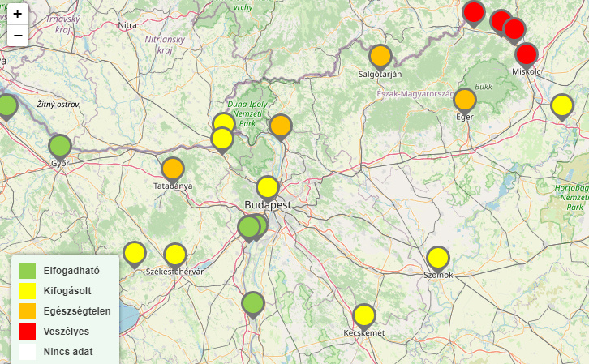This screenshot has width=589, height=364.
Task: Click the yellow marker above Budapest
Action: coord(268,187)
